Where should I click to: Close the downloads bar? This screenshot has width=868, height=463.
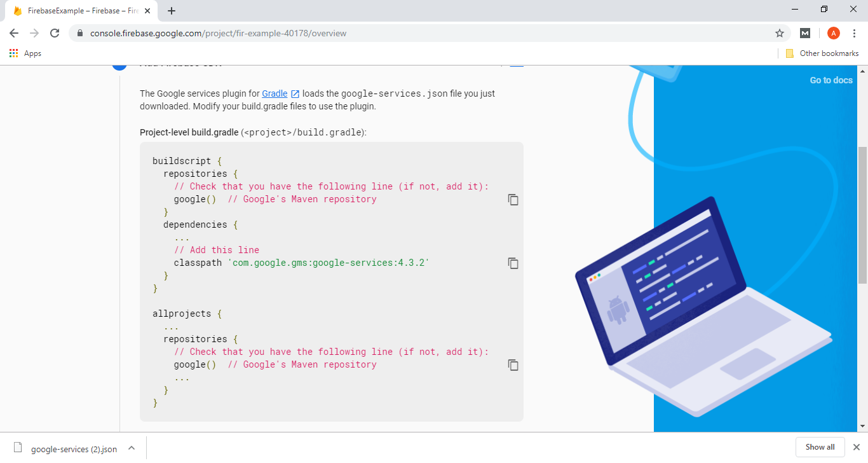[856, 447]
